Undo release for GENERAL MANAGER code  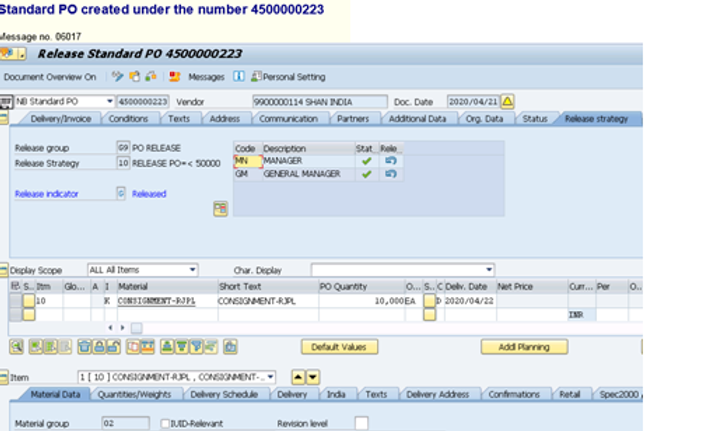tap(391, 174)
